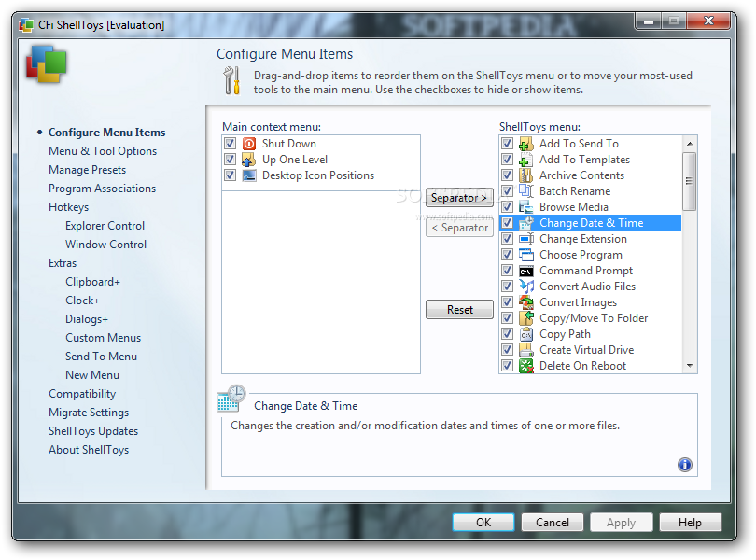Select the Extras section in sidebar
The width and height of the screenshot is (756, 560).
pyautogui.click(x=63, y=263)
